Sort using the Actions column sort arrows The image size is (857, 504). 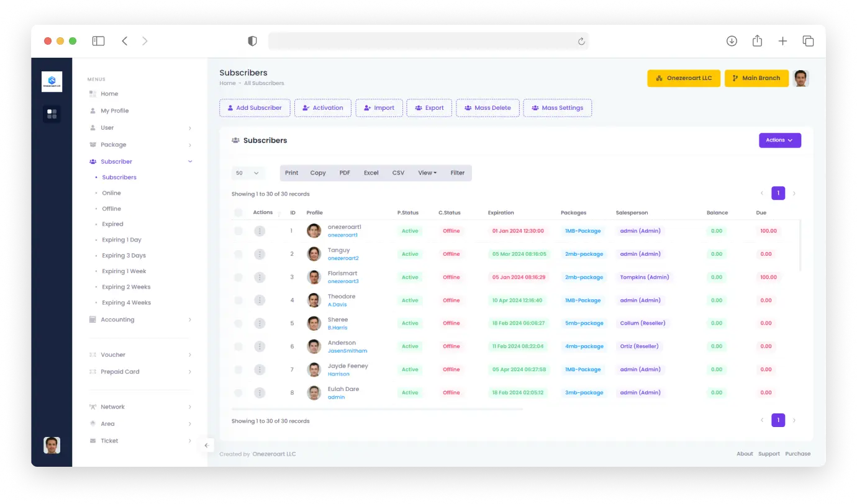coord(279,214)
